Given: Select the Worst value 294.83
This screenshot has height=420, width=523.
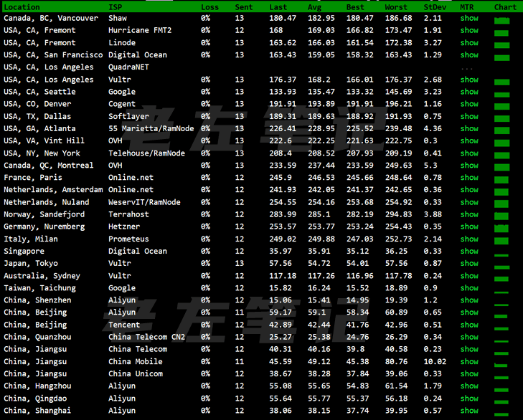Looking at the screenshot, I should tap(399, 214).
